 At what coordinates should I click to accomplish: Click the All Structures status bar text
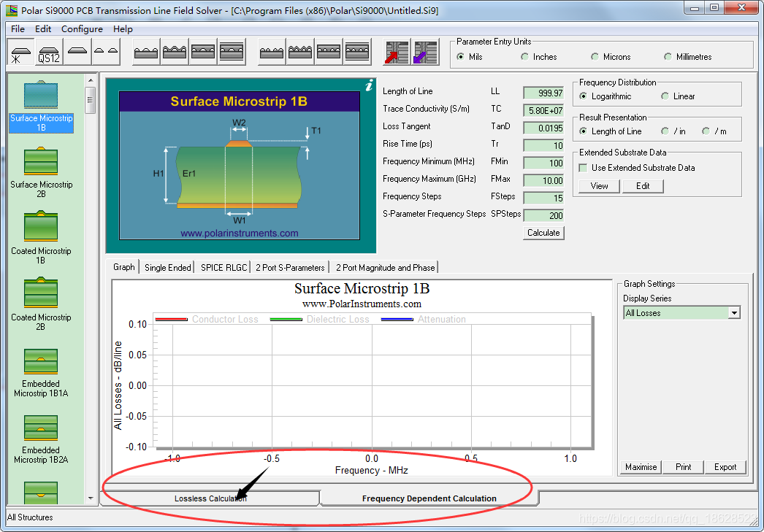pyautogui.click(x=30, y=517)
